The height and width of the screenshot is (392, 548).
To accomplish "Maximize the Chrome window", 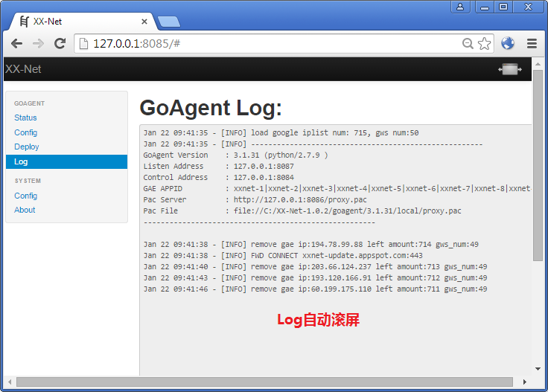I will coord(503,7).
